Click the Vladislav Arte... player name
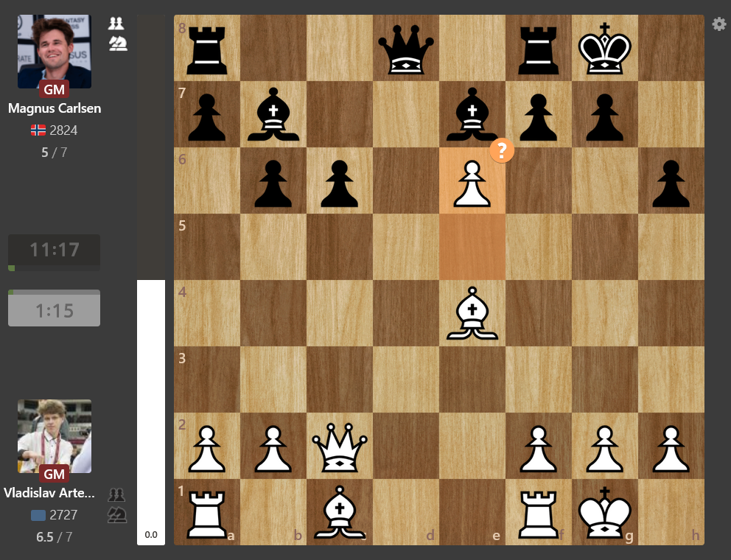The height and width of the screenshot is (560, 731). (49, 493)
